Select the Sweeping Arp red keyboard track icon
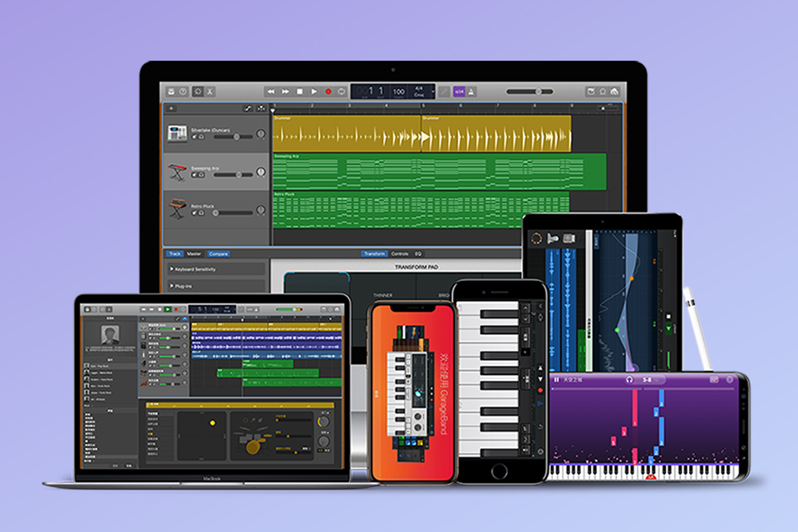Image resolution: width=798 pixels, height=532 pixels. click(177, 172)
